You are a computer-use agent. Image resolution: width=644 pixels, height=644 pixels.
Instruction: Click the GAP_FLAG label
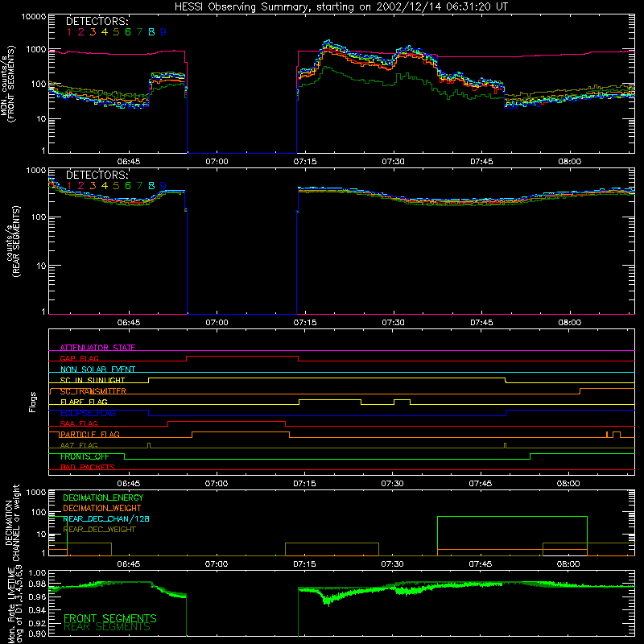[x=79, y=358]
